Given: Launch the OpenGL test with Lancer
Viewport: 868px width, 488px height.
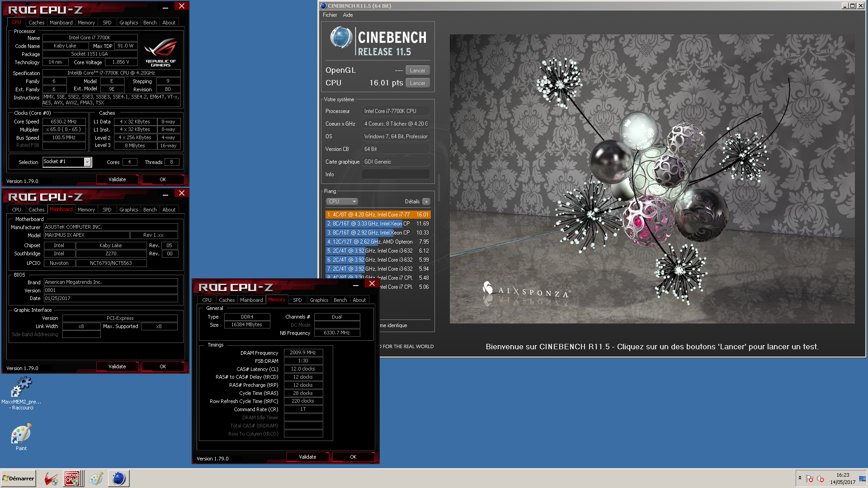Looking at the screenshot, I should click(417, 70).
